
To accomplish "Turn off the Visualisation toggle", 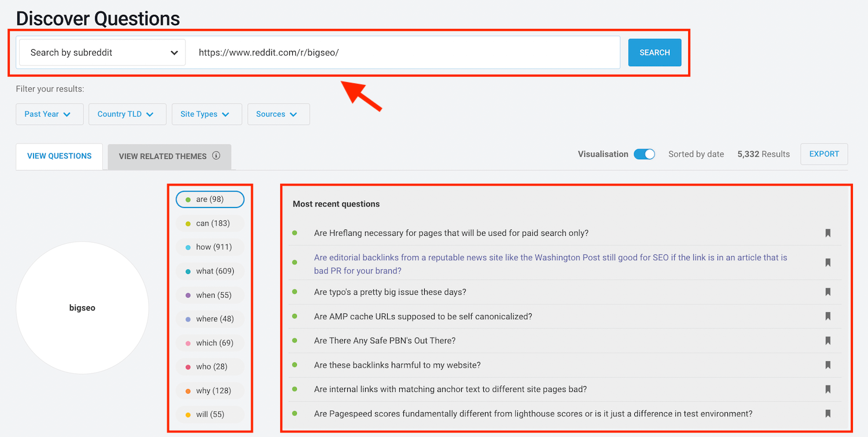I will click(x=644, y=154).
